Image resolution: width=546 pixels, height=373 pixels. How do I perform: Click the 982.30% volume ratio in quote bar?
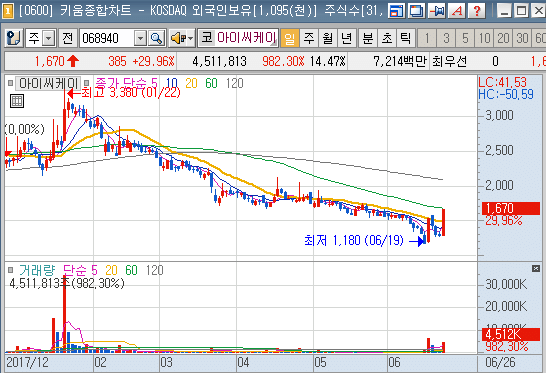tap(283, 62)
